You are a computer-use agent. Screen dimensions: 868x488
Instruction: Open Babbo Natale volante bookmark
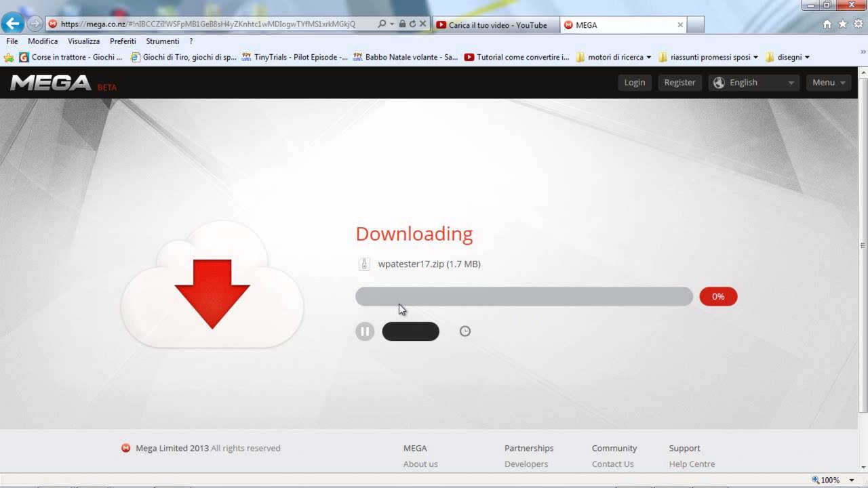(406, 58)
